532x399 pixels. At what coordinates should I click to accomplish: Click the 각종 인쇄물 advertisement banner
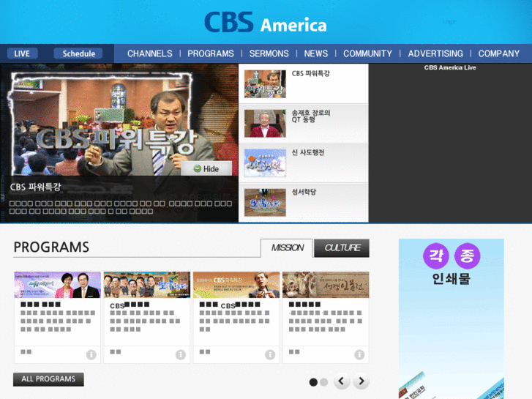pyautogui.click(x=452, y=318)
